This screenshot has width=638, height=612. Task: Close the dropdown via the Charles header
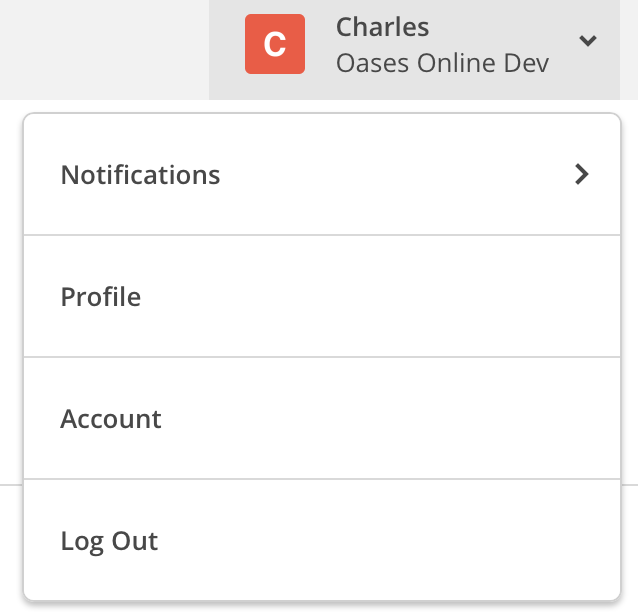[x=414, y=45]
